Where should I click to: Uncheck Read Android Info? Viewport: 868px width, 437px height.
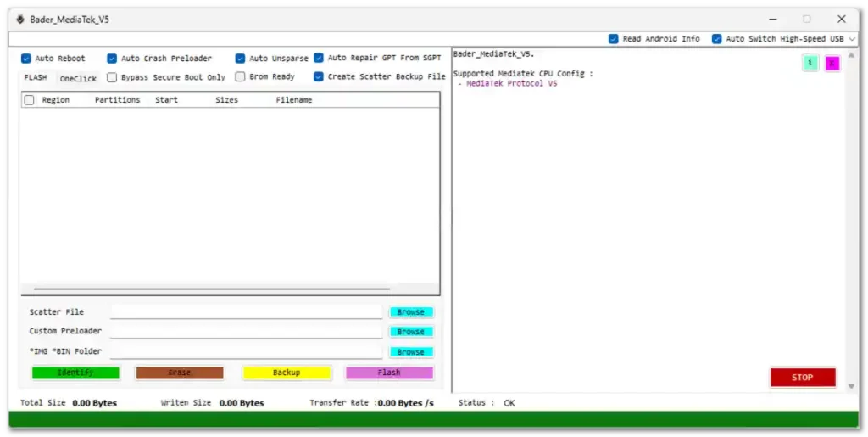pos(614,39)
